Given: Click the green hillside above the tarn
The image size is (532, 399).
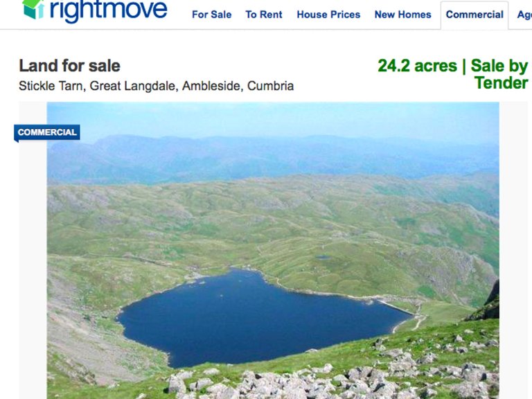Looking at the screenshot, I should (x=272, y=220).
